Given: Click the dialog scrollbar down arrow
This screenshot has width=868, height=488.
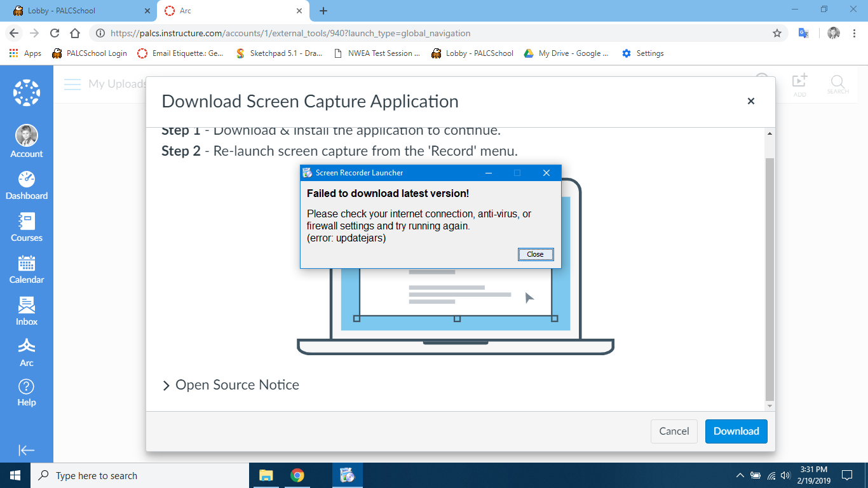Looking at the screenshot, I should point(770,406).
